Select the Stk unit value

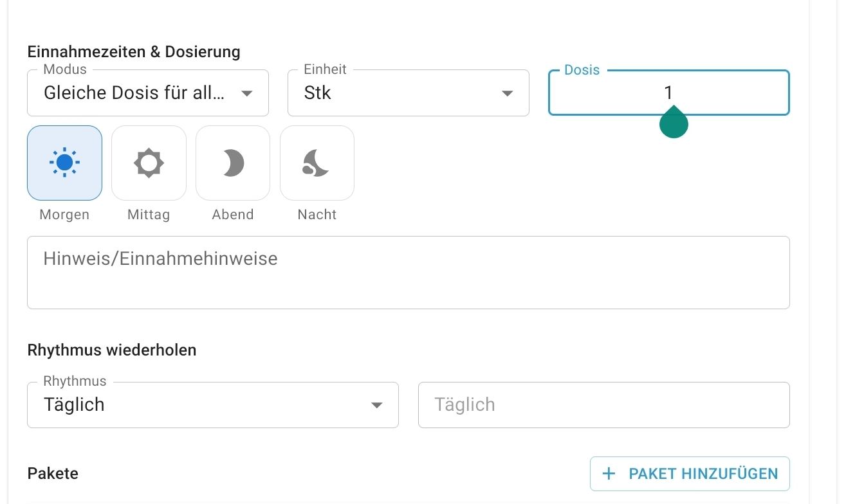tap(318, 93)
